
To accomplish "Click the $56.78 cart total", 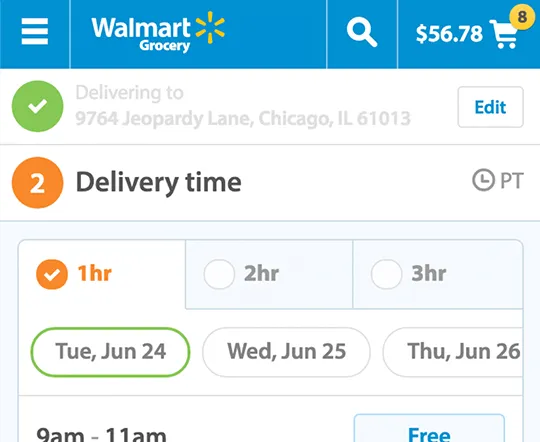I will click(x=449, y=34).
